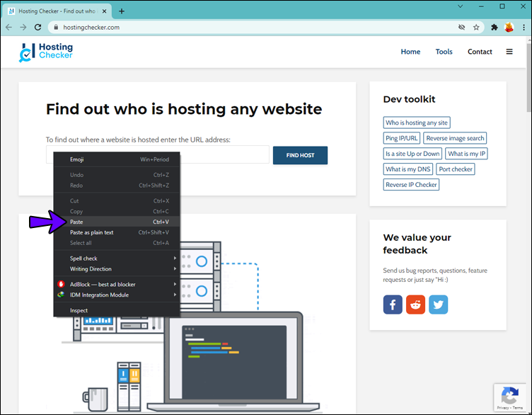
Task: Click the reCAPTCHA badge
Action: click(x=509, y=397)
